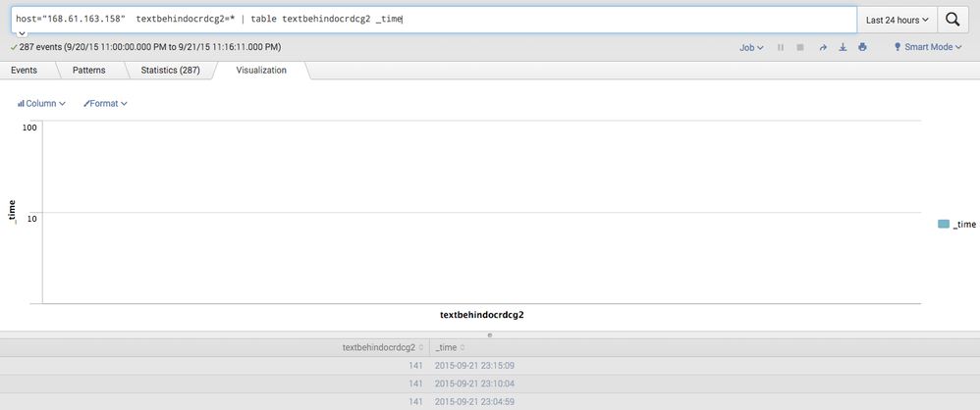This screenshot has width=980, height=410.
Task: Switch to the Events tab
Action: click(25, 71)
